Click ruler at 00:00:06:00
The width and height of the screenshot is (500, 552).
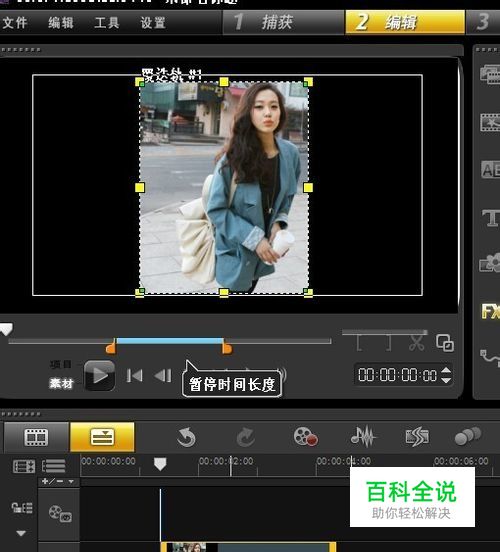[461, 461]
